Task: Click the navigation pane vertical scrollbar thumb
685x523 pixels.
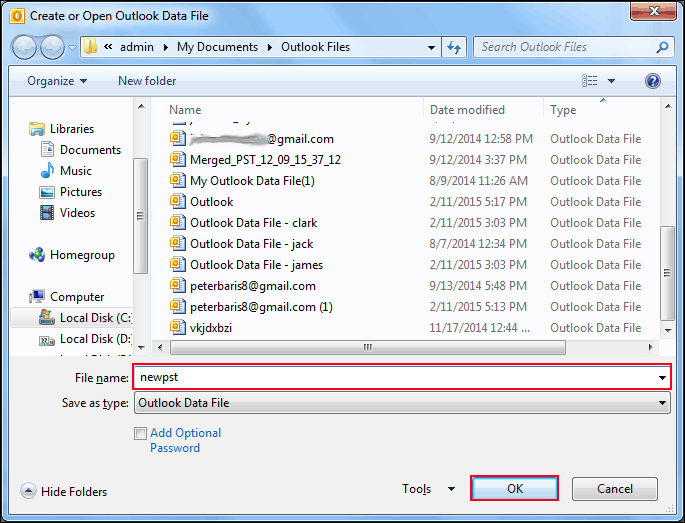Action: [x=140, y=215]
